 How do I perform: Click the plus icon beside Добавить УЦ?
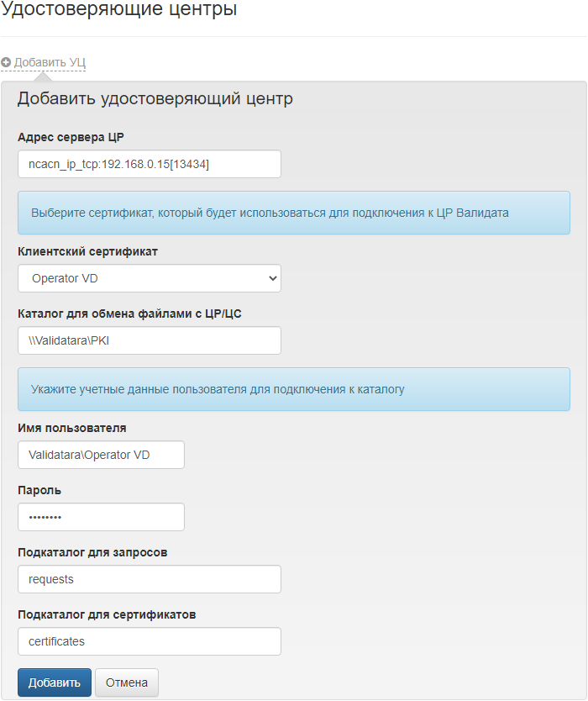(x=6, y=62)
